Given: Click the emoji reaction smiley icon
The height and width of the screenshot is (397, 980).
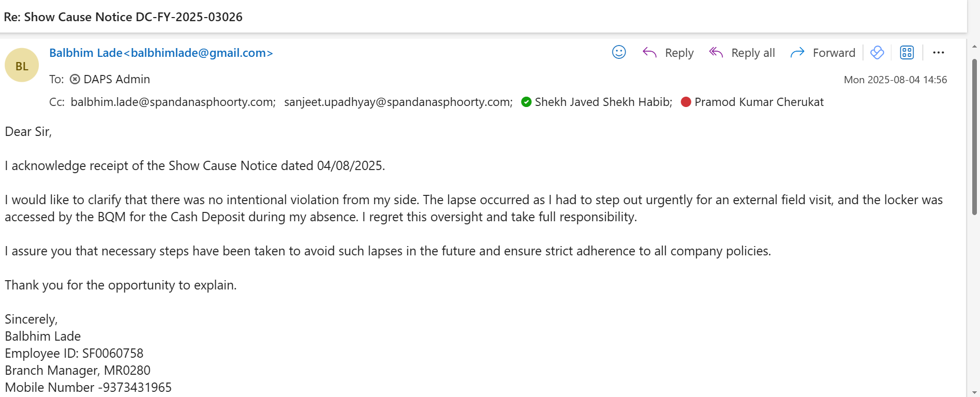Looking at the screenshot, I should (x=619, y=52).
